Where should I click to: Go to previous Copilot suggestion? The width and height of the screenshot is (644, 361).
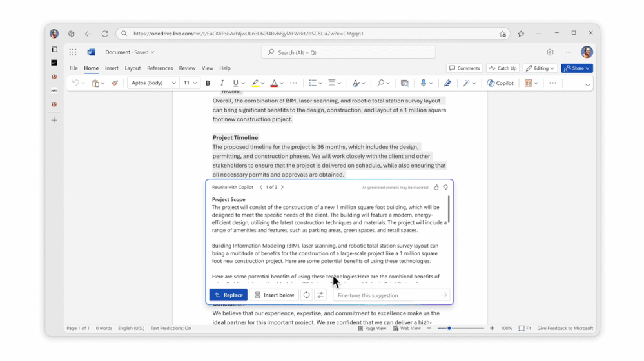(x=261, y=188)
